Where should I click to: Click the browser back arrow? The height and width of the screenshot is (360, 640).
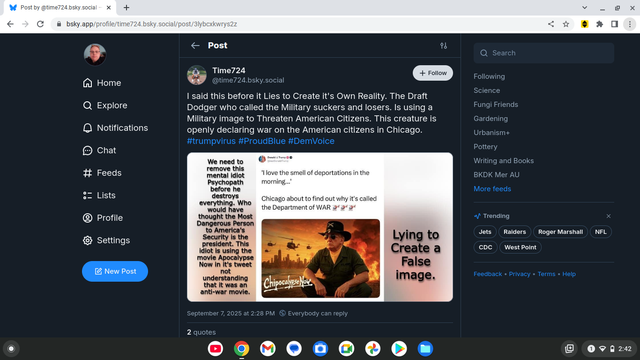10,24
